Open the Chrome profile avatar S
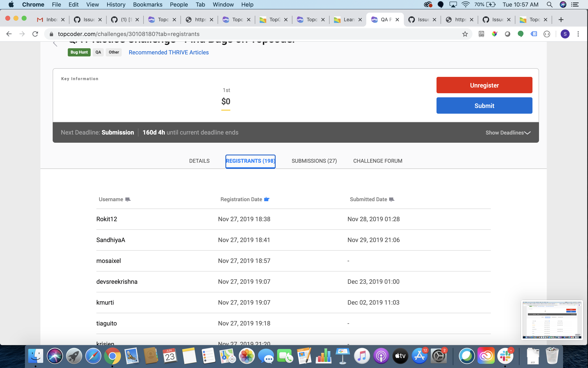 point(565,34)
